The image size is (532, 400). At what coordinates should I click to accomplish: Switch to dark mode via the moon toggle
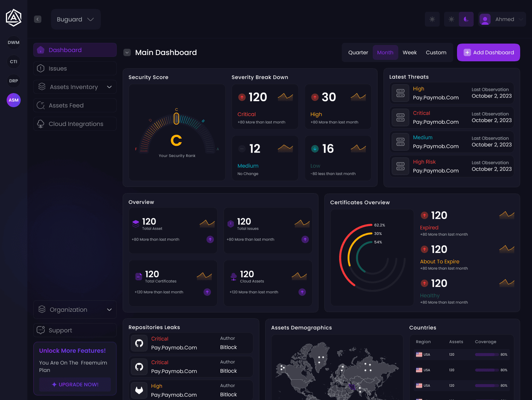466,19
